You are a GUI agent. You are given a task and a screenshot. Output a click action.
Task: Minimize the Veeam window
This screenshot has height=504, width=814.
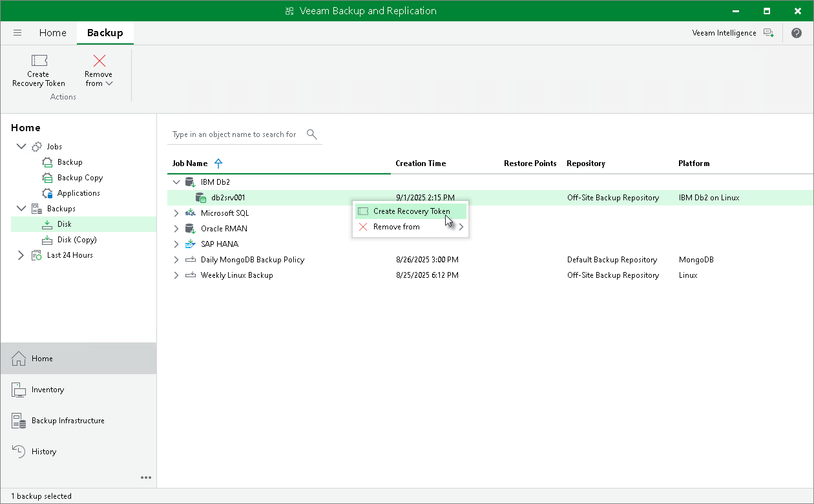(736, 11)
